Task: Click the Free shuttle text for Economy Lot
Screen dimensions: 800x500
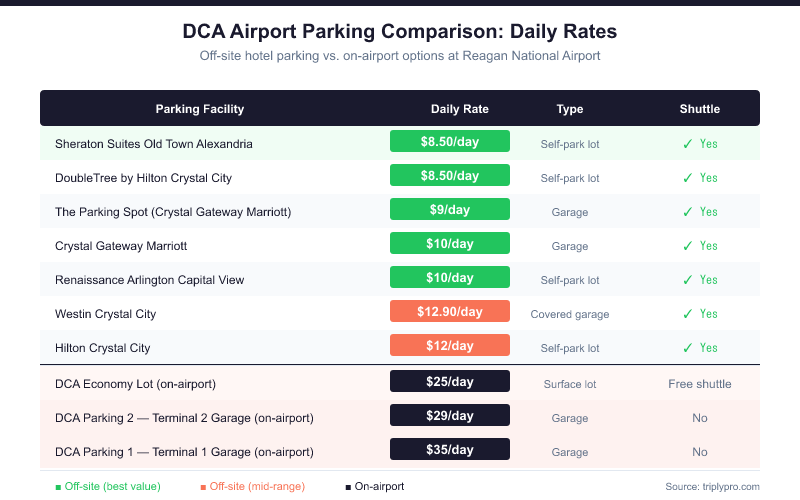Action: (x=700, y=384)
